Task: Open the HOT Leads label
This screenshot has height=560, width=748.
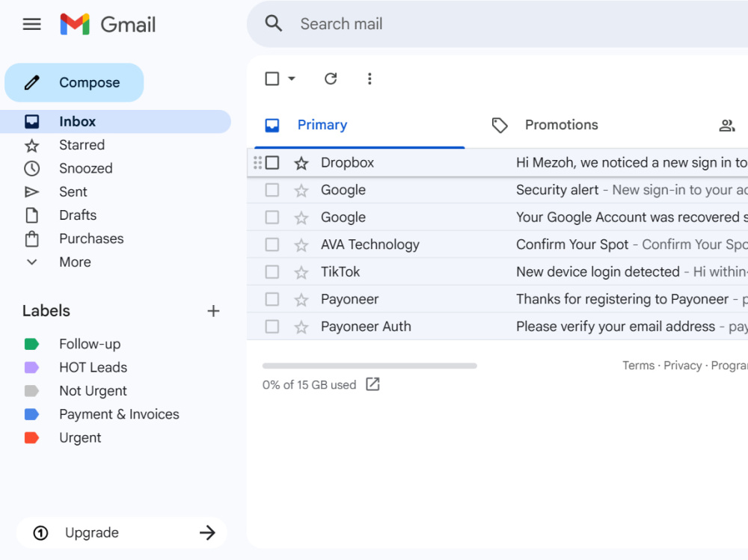Action: coord(93,367)
